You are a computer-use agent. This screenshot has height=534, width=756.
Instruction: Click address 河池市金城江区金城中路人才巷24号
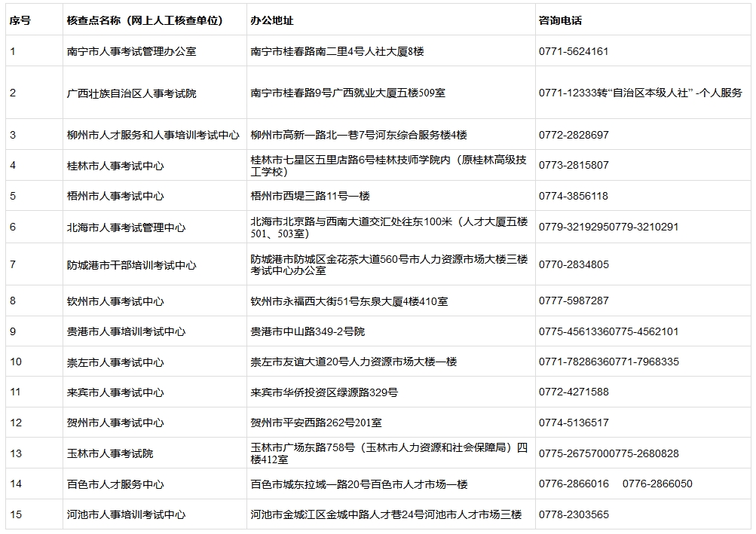386,514
